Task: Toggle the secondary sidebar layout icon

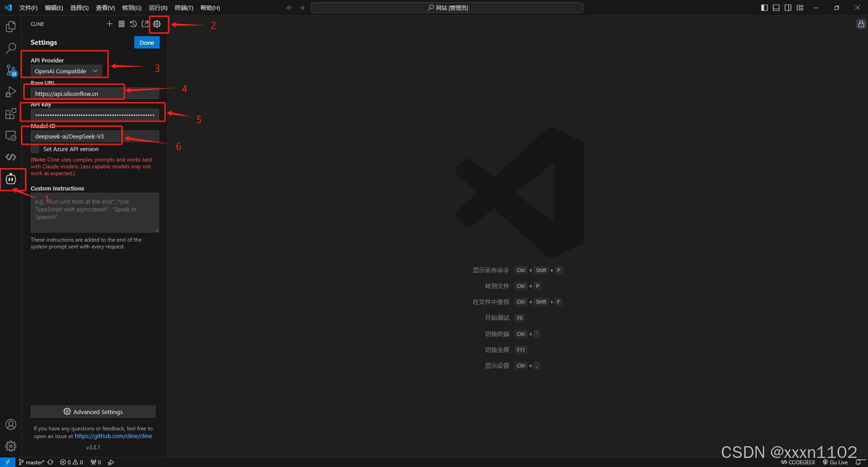Action: (x=788, y=8)
